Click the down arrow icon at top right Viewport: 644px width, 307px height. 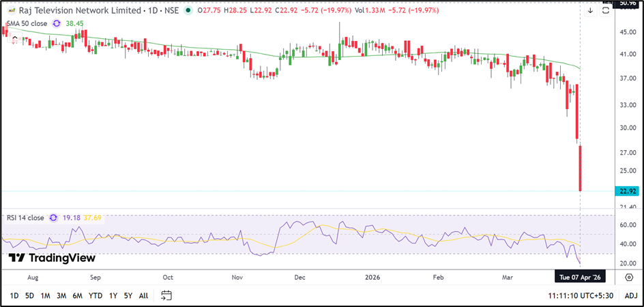click(x=590, y=11)
